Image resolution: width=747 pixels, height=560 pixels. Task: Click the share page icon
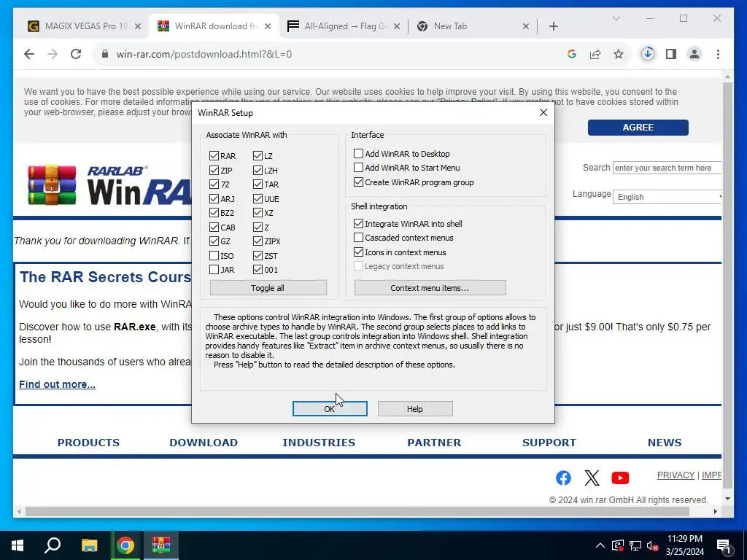point(595,54)
